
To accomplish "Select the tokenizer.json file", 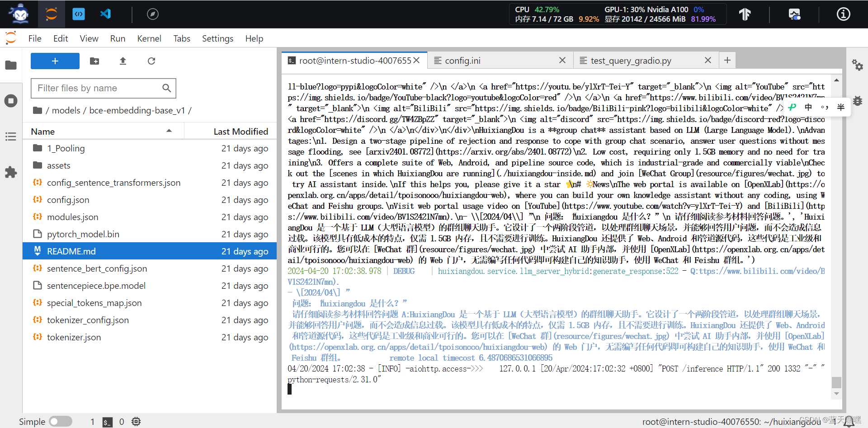I will tap(150, 337).
